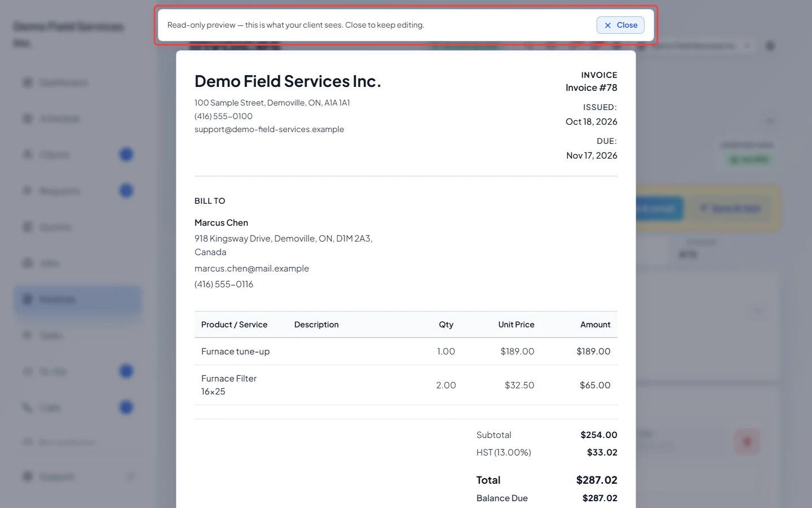Click the HST tax amount $33.02
Screen dimensions: 812x508
click(x=602, y=452)
